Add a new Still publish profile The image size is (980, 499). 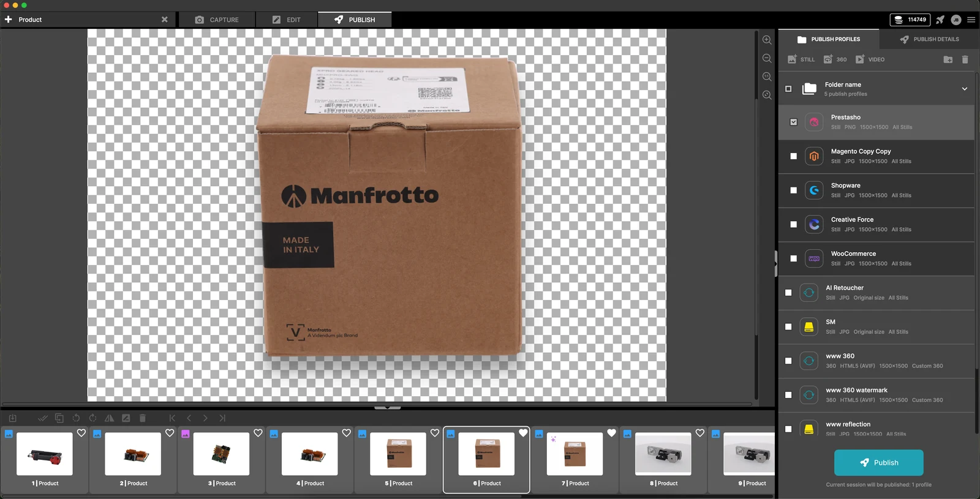[801, 59]
